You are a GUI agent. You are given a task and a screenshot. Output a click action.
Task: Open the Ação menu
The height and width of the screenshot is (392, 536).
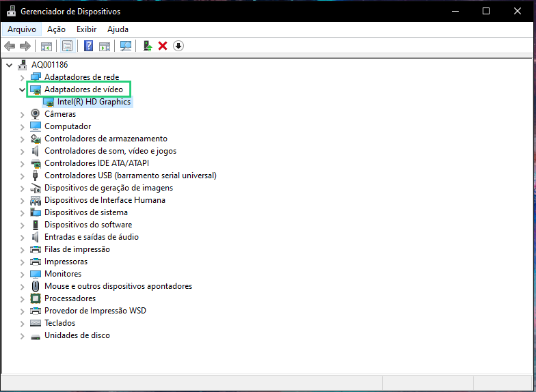coord(56,29)
